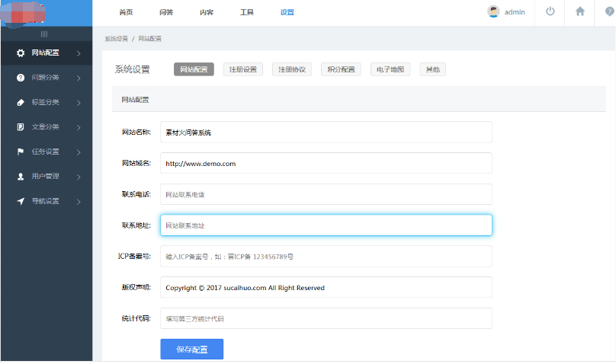This screenshot has width=616, height=364.
Task: Expand the 文章分类 sidebar chevron
Action: pos(79,127)
